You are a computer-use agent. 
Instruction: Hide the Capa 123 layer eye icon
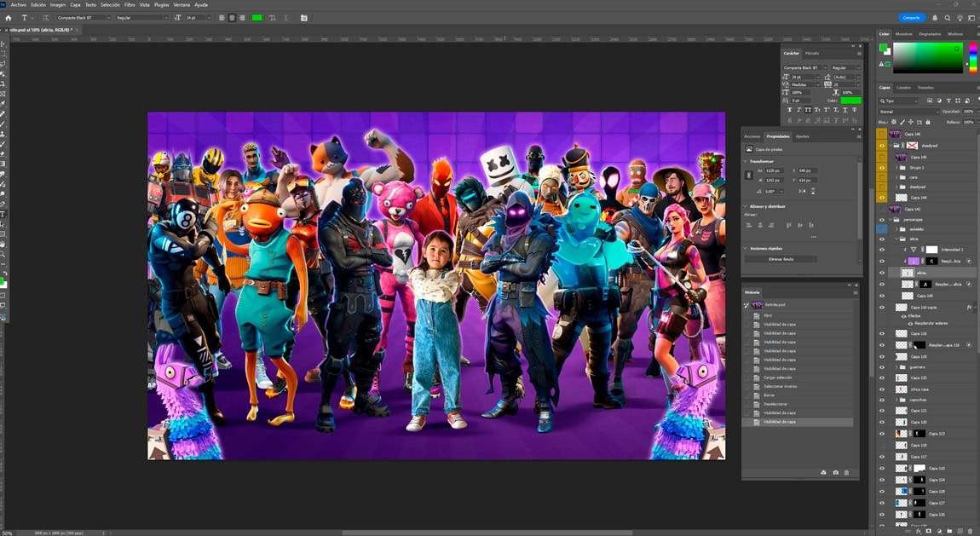882,434
